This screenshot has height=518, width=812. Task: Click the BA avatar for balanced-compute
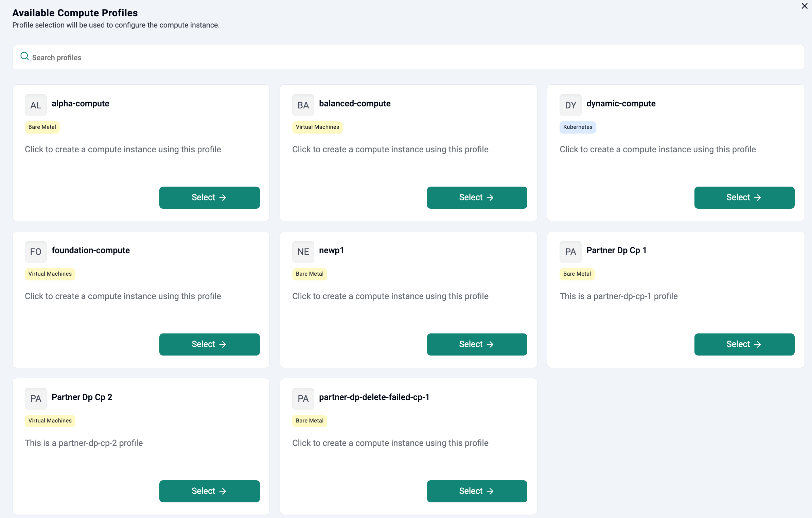click(303, 105)
